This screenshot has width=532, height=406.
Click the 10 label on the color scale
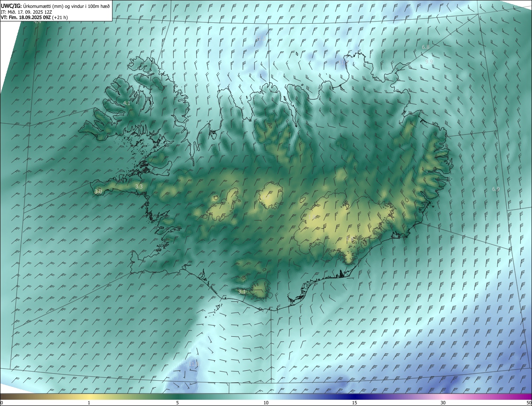tap(266, 403)
